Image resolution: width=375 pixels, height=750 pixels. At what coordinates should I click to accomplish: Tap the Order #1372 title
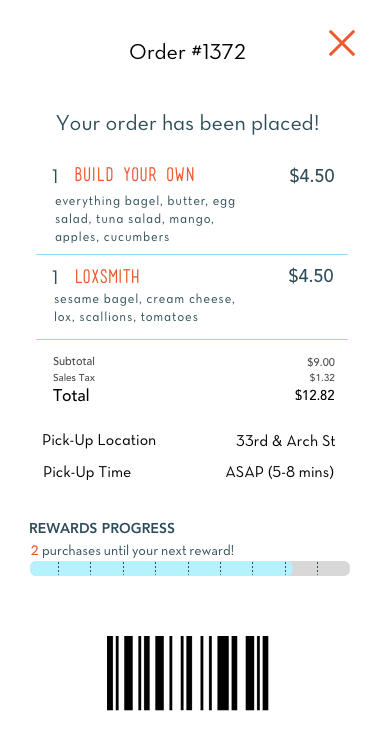click(x=188, y=52)
